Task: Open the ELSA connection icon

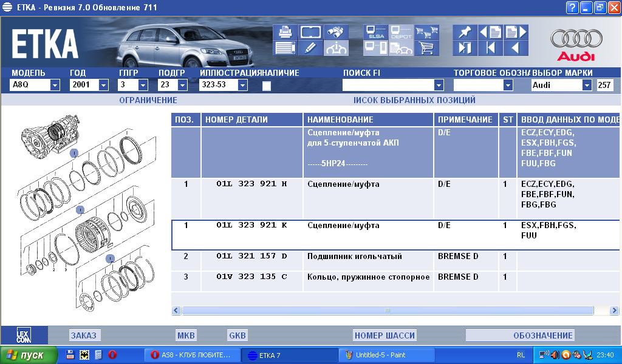Action: click(375, 33)
